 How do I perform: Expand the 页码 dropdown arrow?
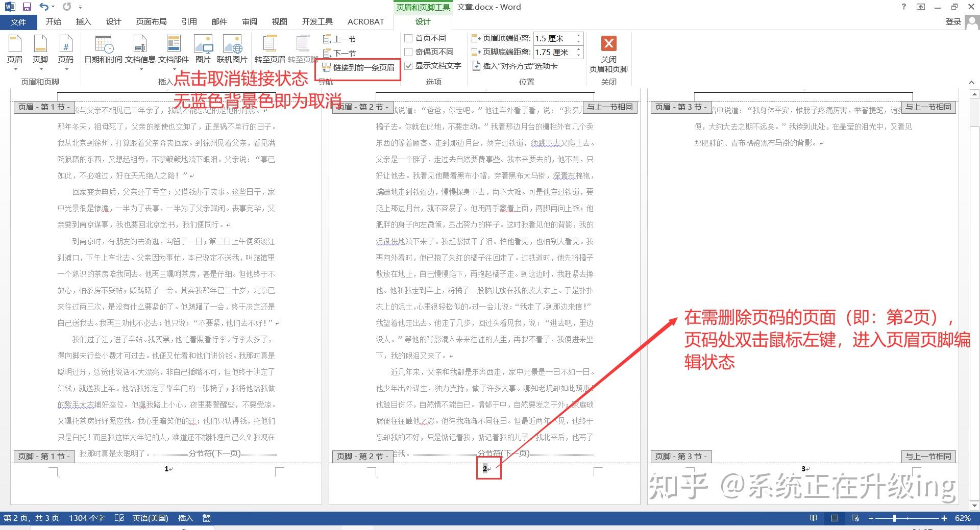pyautogui.click(x=66, y=69)
